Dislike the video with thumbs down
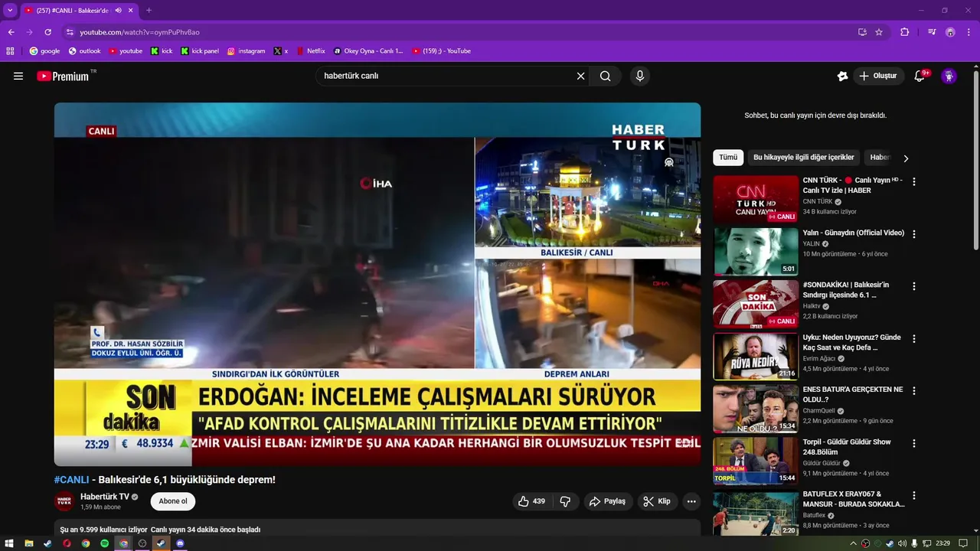This screenshot has height=551, width=980. (x=565, y=501)
